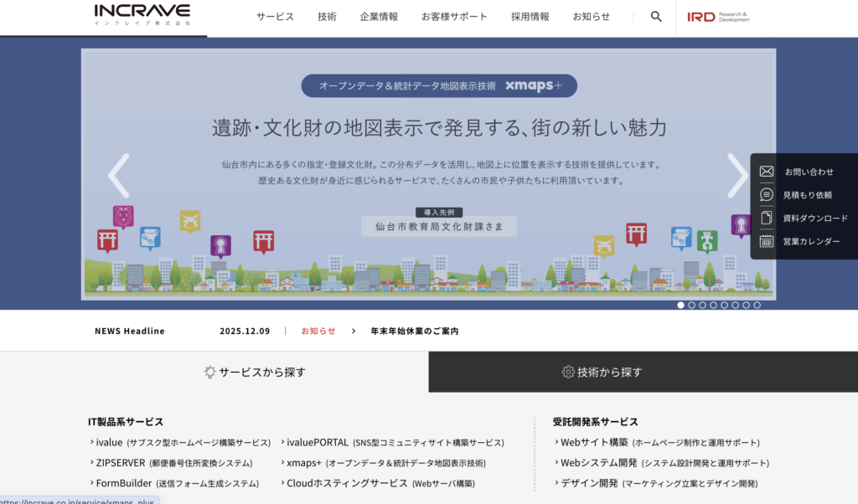The image size is (858, 504).
Task: Click the document icon for 資料ダウンロード
Action: [766, 218]
